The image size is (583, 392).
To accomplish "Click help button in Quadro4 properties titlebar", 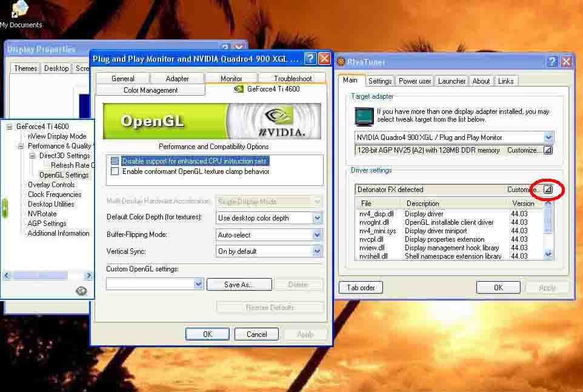I will click(310, 58).
